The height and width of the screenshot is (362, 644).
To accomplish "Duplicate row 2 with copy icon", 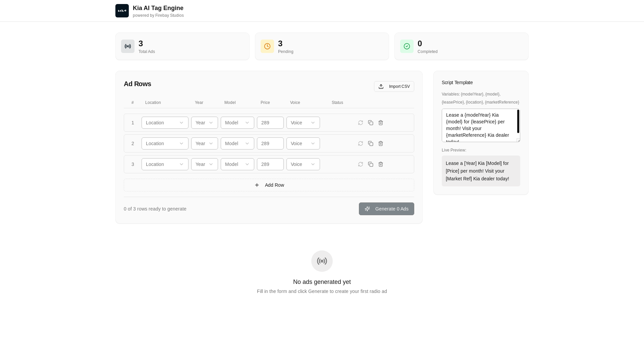I will (371, 143).
